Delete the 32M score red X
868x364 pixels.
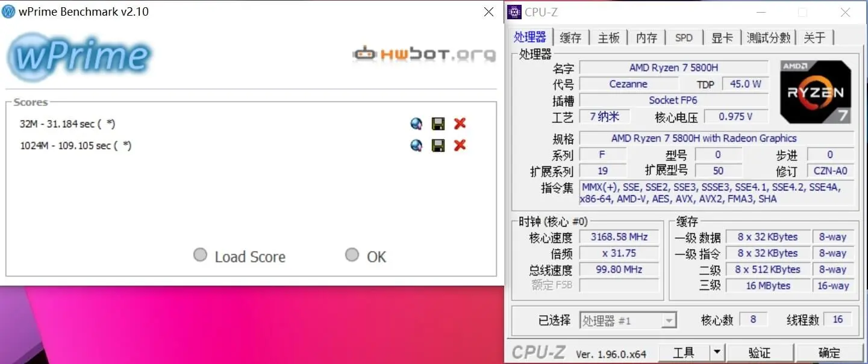(460, 124)
